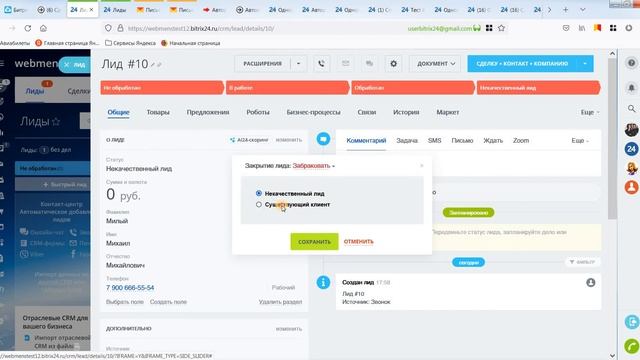Select the Обработан stage
Viewport: 640px width, 360px height.
pyautogui.click(x=413, y=88)
